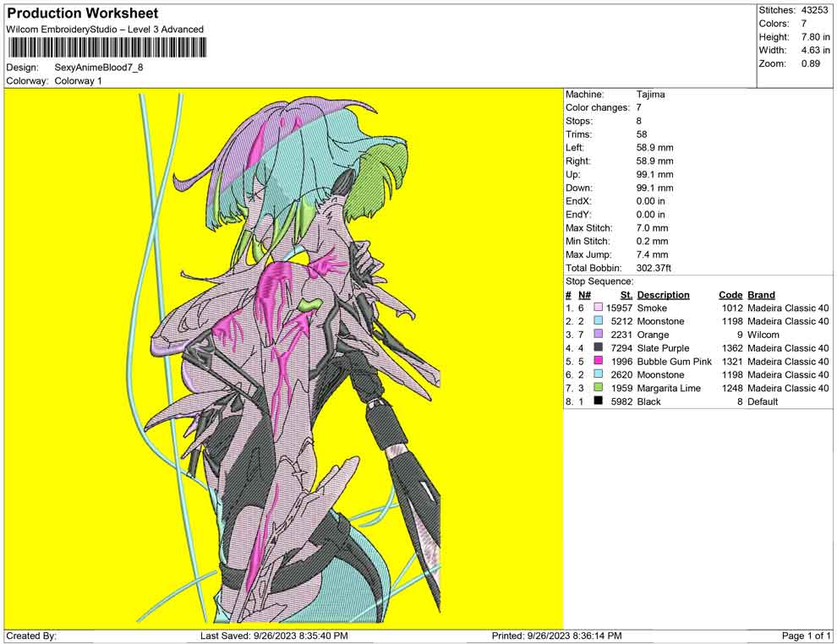Image resolution: width=837 pixels, height=644 pixels.
Task: Click the design name "SexyAnimeBlood7_8"
Action: [x=99, y=68]
